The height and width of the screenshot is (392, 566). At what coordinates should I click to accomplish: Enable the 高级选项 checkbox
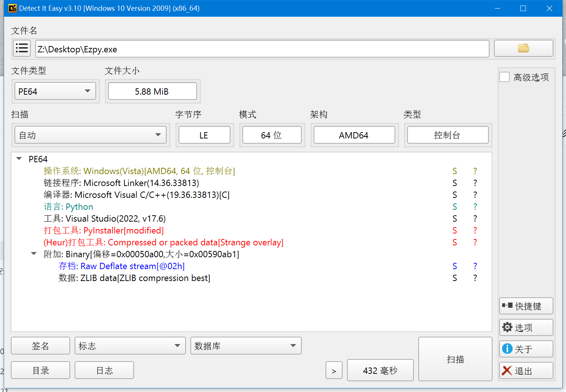(x=504, y=77)
